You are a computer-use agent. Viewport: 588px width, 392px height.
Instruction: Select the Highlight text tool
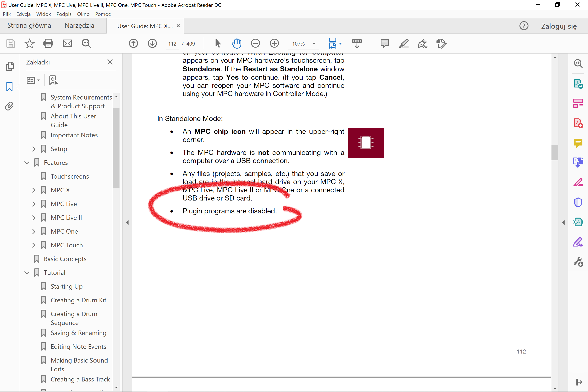pyautogui.click(x=404, y=43)
